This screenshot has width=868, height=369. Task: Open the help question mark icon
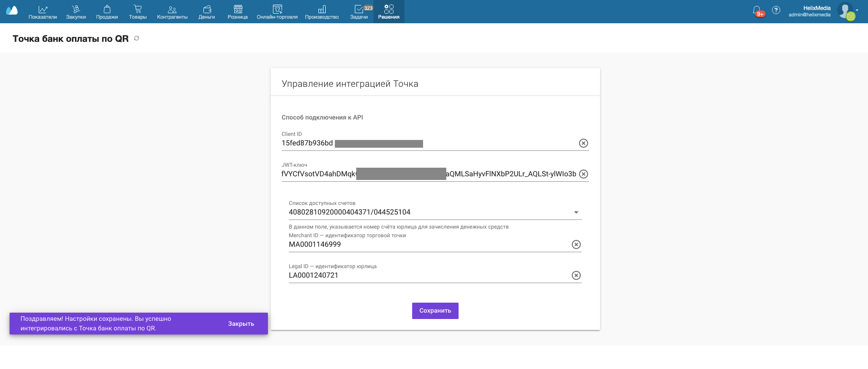click(776, 10)
